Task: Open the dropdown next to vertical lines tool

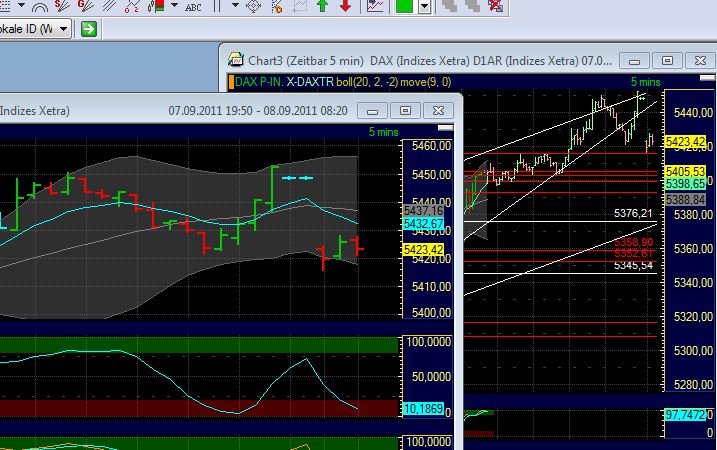Action: coord(235,5)
